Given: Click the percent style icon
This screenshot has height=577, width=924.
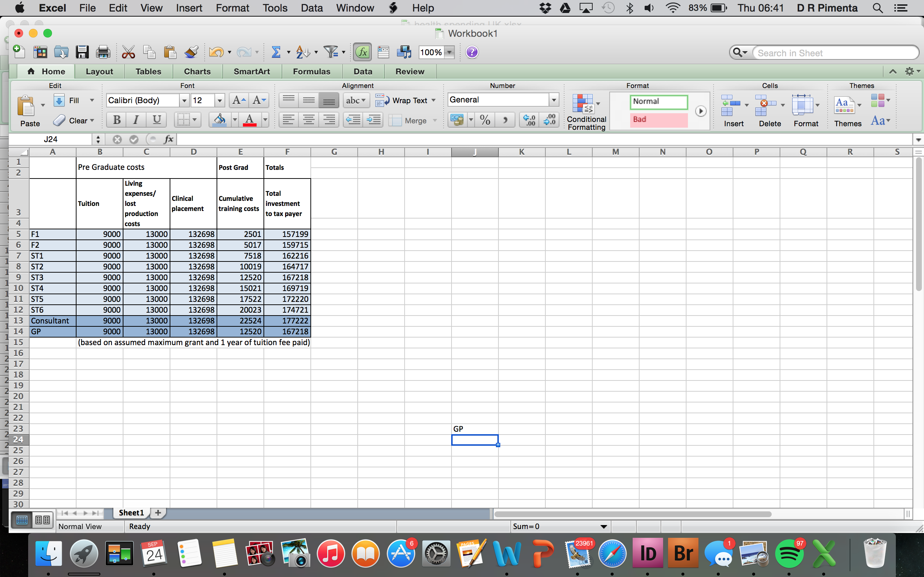Looking at the screenshot, I should (485, 120).
